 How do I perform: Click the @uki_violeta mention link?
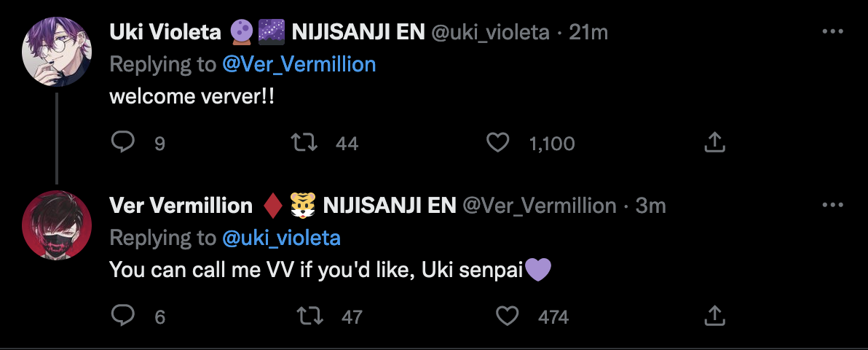click(x=281, y=238)
